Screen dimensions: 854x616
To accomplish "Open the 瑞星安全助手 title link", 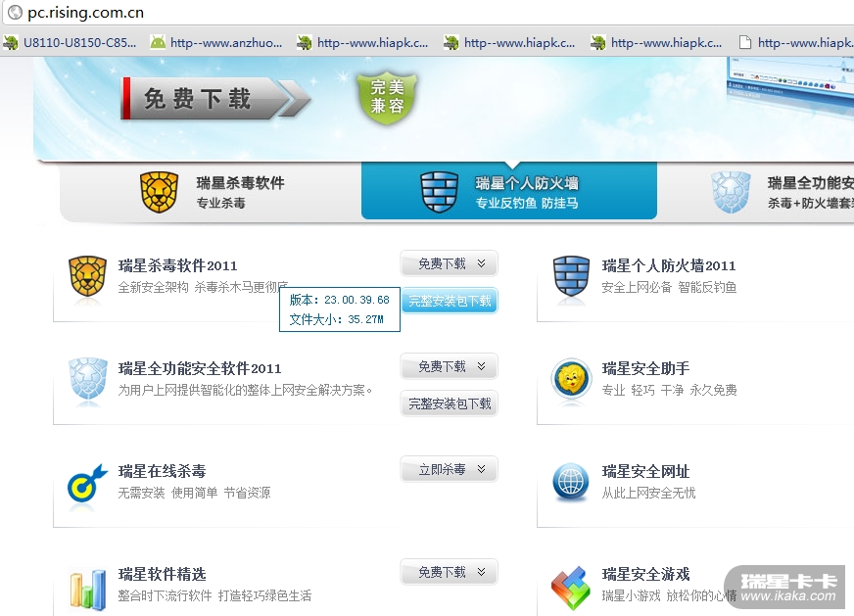I will pyautogui.click(x=646, y=369).
